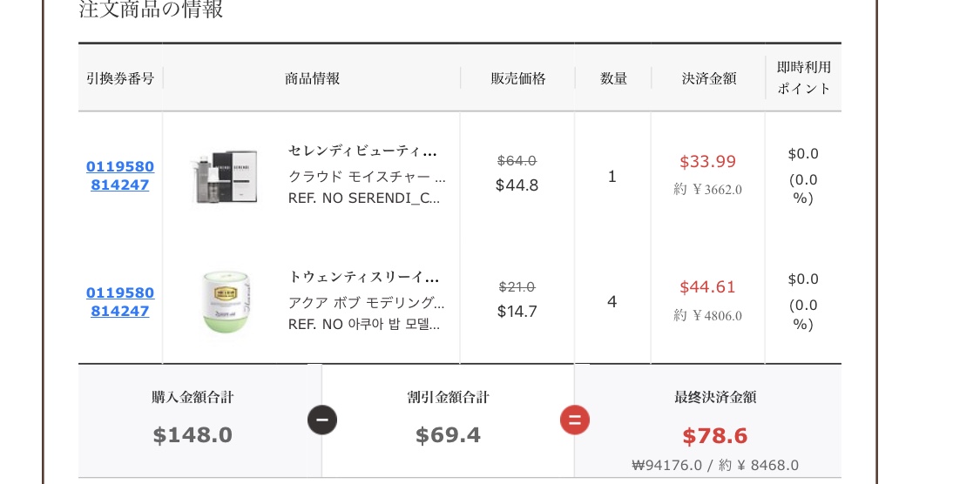Viewport: 980px width, 484px height.
Task: Select the トウェンティスリーイ product name
Action: tap(364, 277)
